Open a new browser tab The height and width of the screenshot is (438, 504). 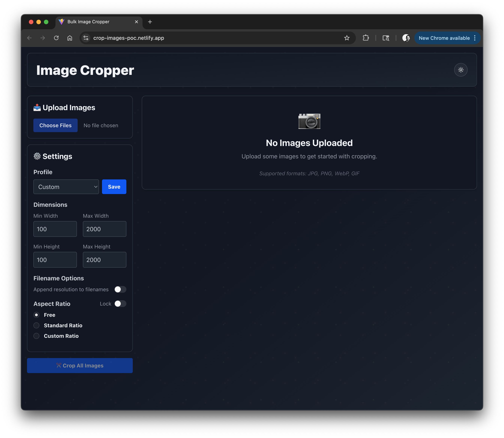[x=150, y=22]
